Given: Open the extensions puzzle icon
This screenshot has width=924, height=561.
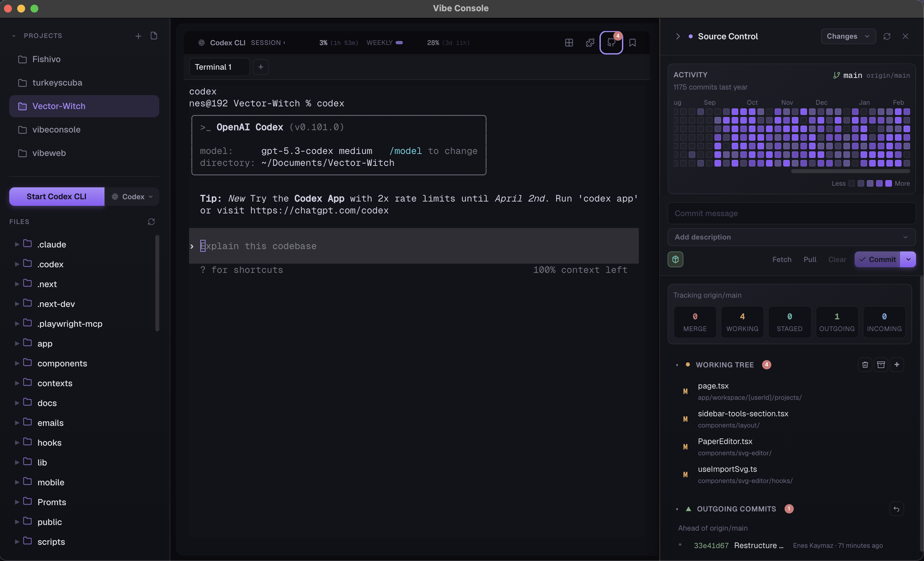Looking at the screenshot, I should click(590, 43).
